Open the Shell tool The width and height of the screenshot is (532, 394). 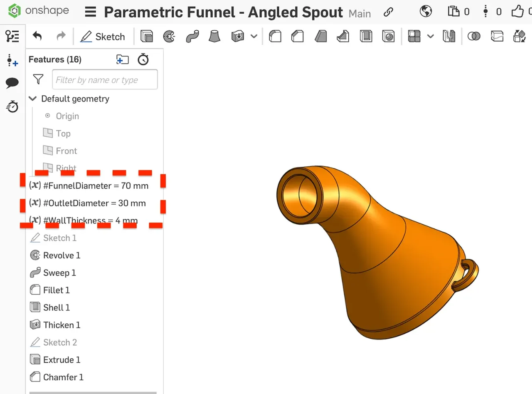click(366, 36)
